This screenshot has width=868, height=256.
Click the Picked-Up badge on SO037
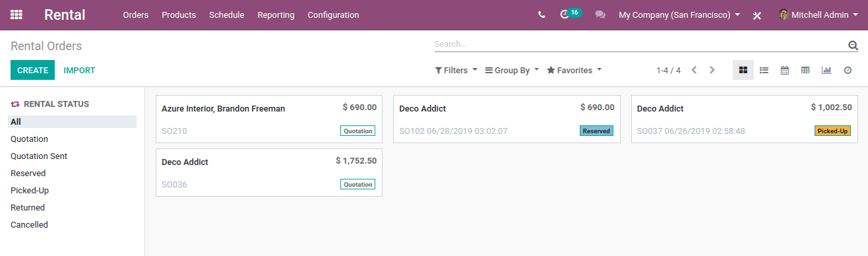point(832,131)
